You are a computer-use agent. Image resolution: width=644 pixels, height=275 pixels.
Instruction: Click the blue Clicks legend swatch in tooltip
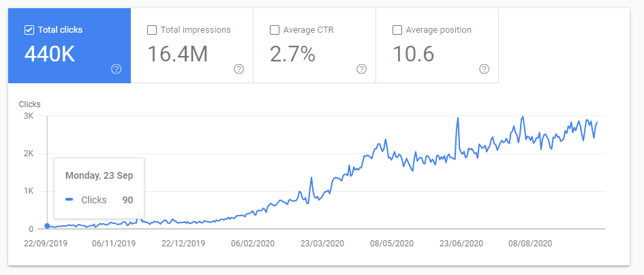click(69, 200)
